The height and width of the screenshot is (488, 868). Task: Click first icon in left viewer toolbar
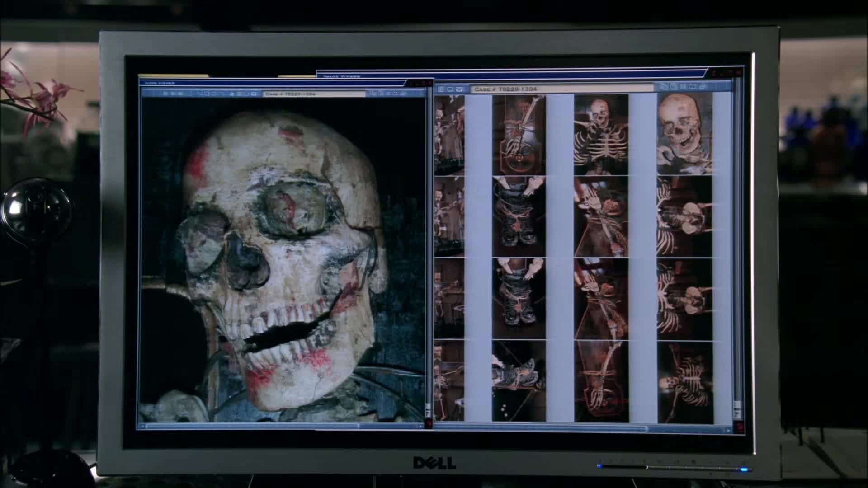(165, 94)
